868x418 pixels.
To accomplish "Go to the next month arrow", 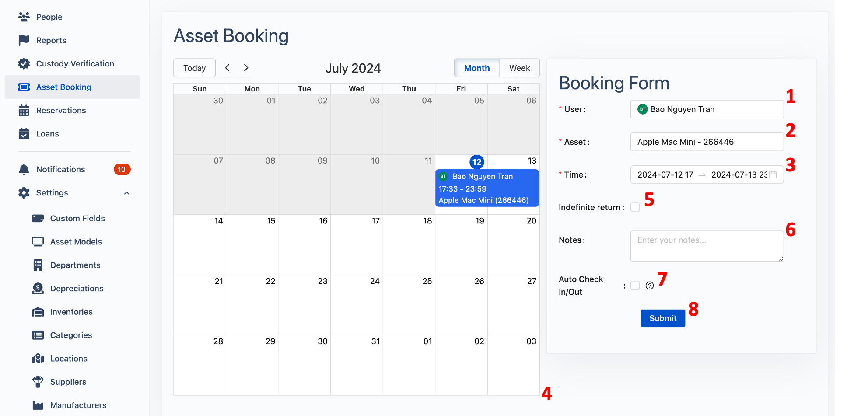I will (x=246, y=68).
